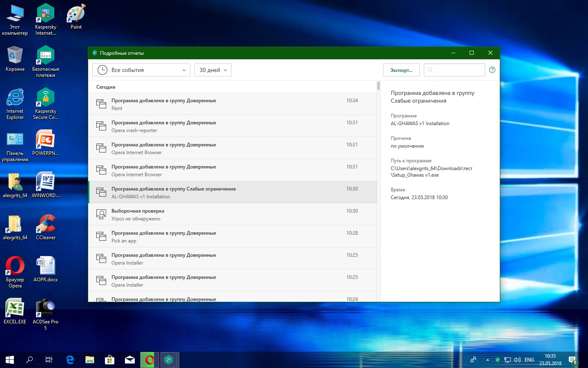This screenshot has width=588, height=368.
Task: Click the Kaspersky icon in the taskbar
Action: click(169, 360)
